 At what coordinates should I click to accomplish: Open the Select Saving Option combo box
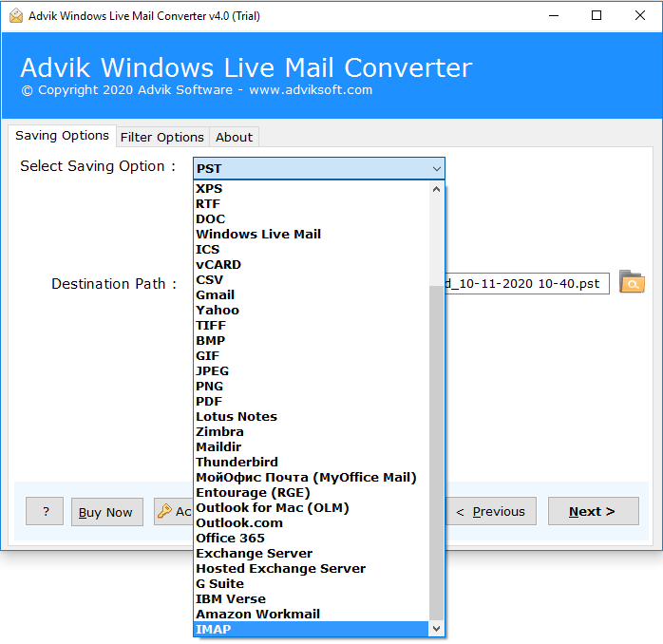[x=319, y=168]
